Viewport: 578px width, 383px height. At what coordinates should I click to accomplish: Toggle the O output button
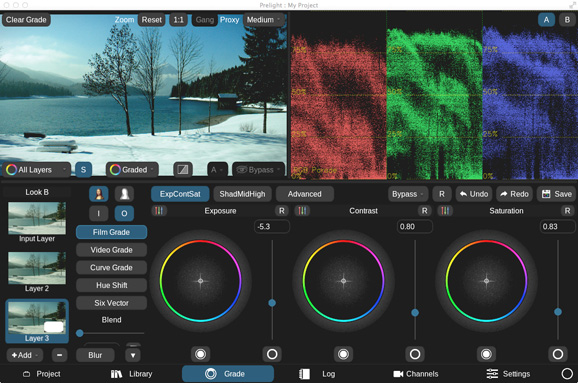tap(124, 213)
